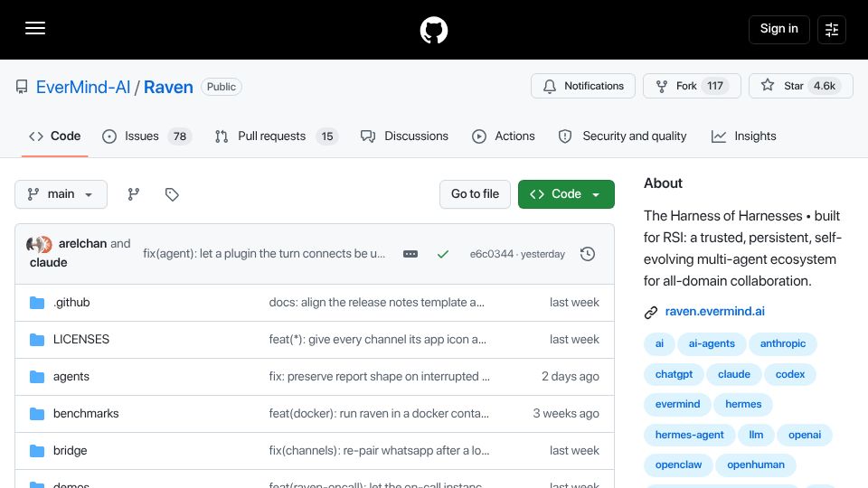Open commit hash e6c0344

492,254
